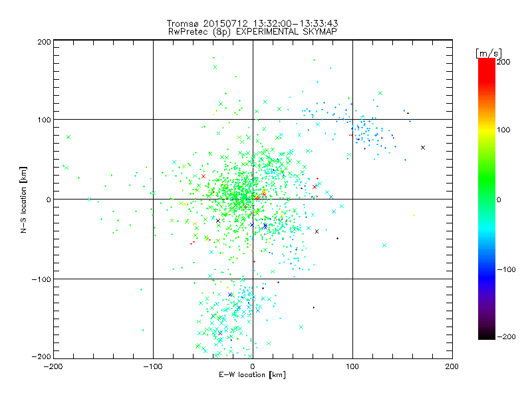Screen dimensions: 532x399
Task: Click the colorbar '200' top label
Action: [x=503, y=62]
